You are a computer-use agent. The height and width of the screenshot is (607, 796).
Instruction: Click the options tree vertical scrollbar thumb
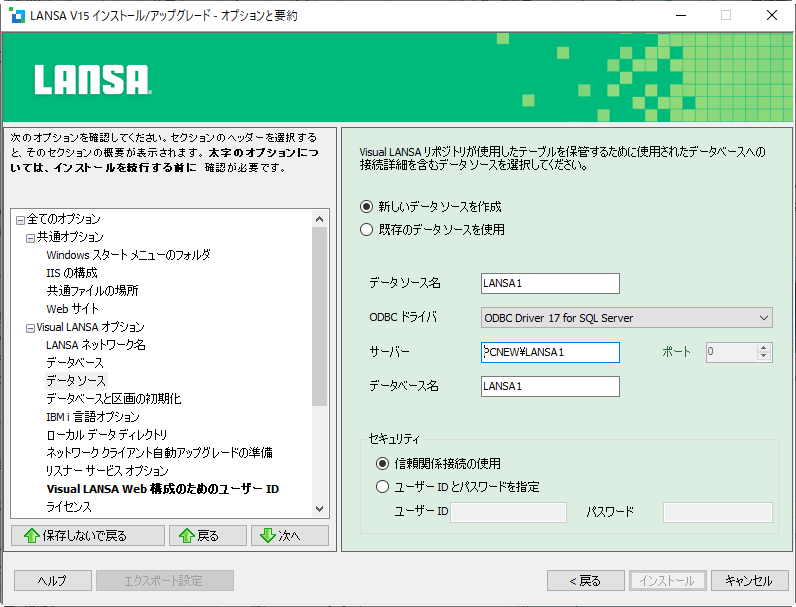(319, 317)
